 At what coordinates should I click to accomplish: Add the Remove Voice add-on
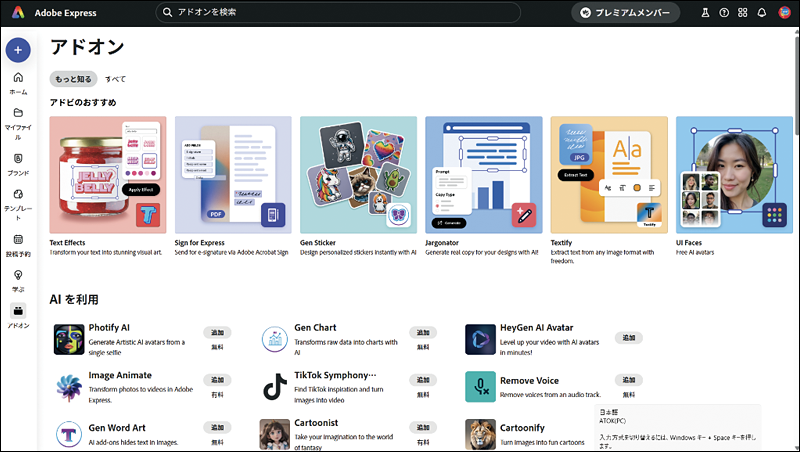tap(629, 380)
